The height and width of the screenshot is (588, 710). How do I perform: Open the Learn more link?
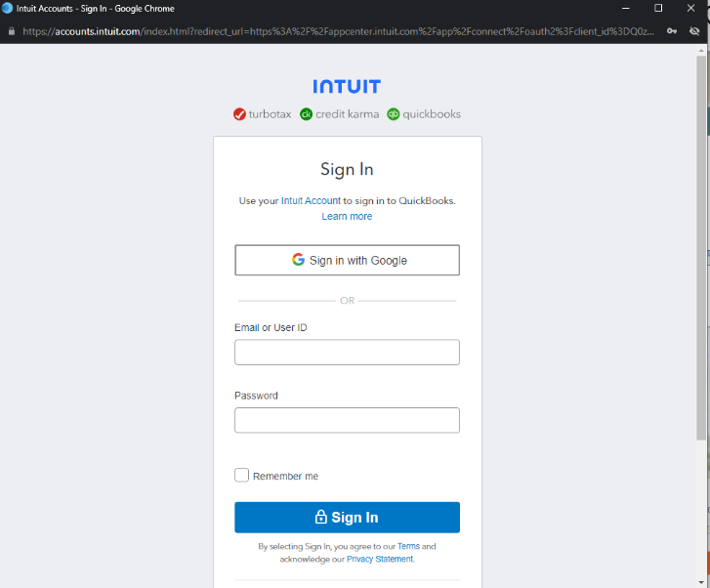pos(347,216)
